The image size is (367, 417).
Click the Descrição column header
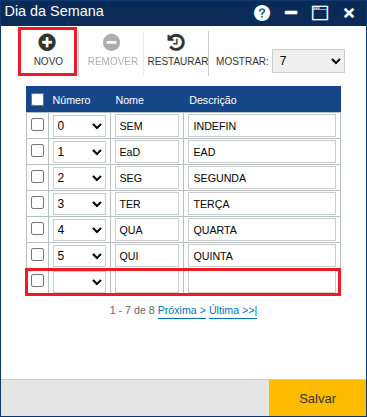[x=213, y=100]
